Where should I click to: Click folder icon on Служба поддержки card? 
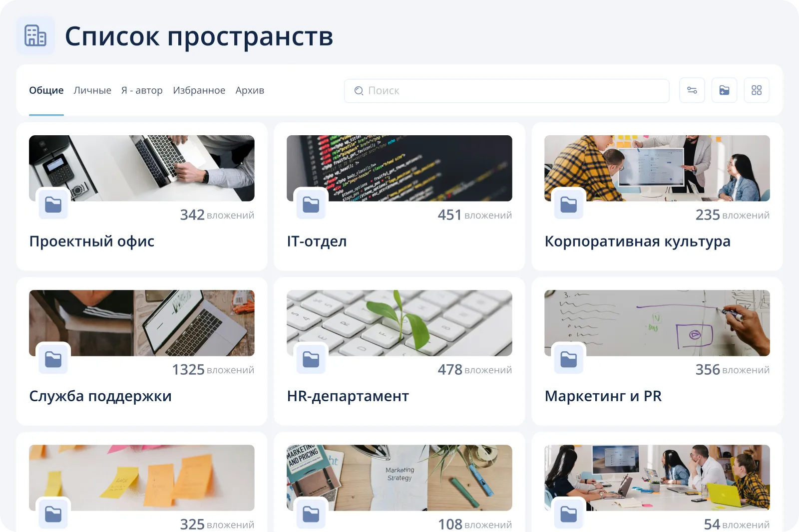(x=53, y=359)
